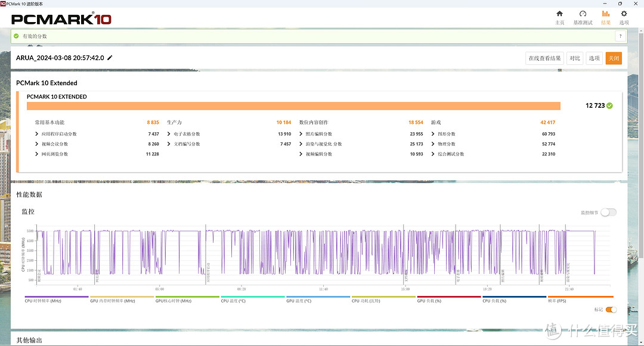
Task: Click the 常用基本功能 heading
Action: (49, 123)
